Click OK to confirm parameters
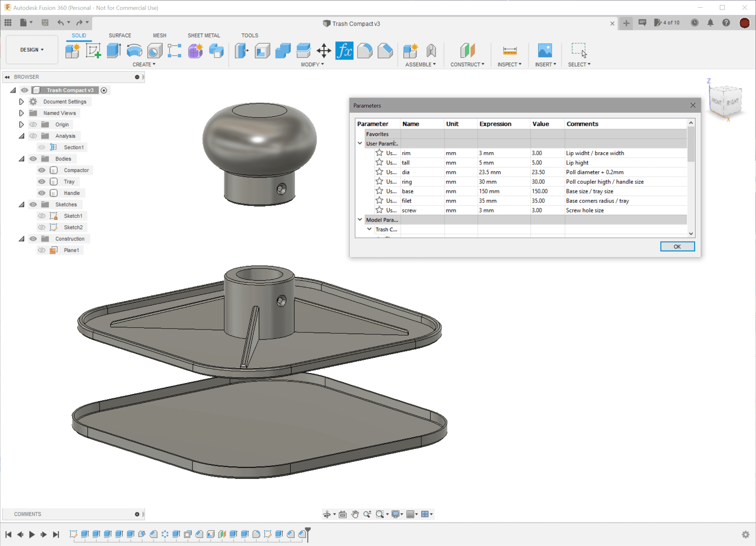 [x=677, y=246]
